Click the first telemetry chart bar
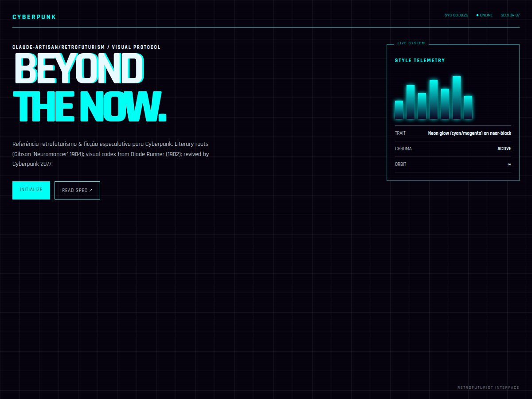Viewport: 532px width, 399px height. point(399,110)
